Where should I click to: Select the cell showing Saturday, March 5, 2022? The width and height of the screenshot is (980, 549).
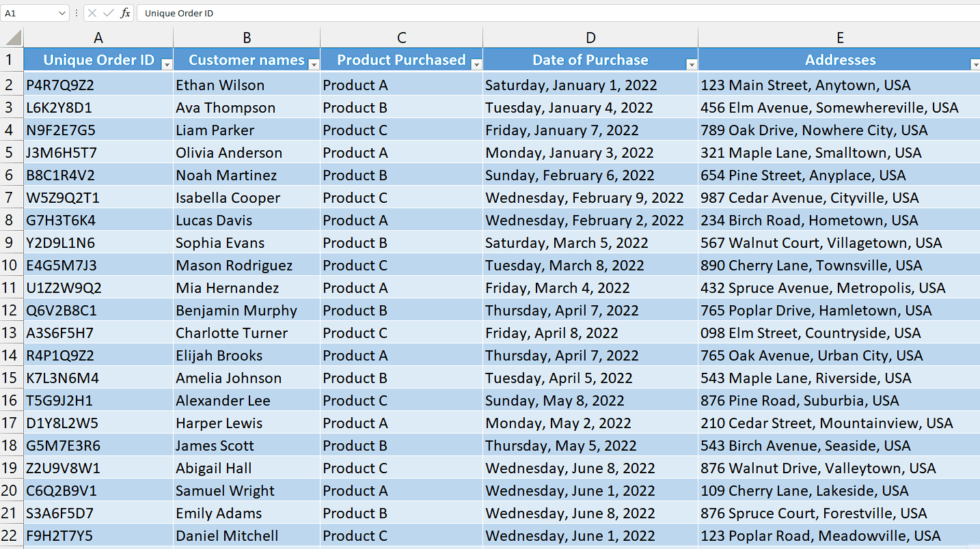click(590, 242)
